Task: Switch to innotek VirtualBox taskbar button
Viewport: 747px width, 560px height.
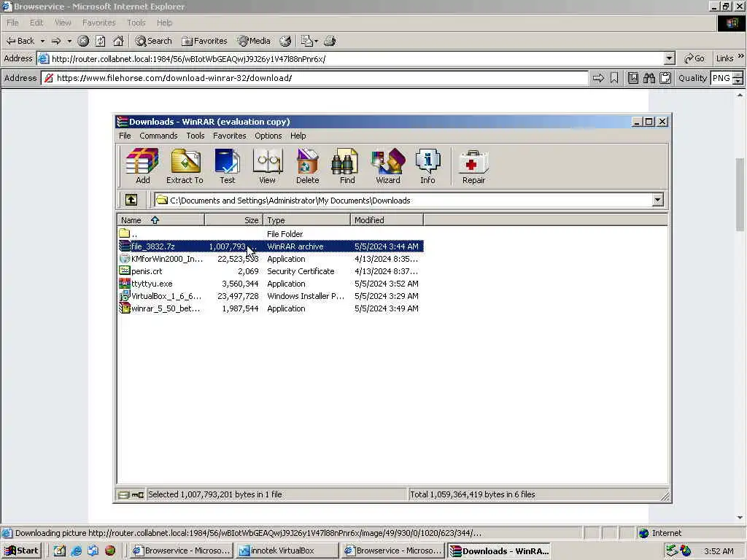Action: point(287,551)
